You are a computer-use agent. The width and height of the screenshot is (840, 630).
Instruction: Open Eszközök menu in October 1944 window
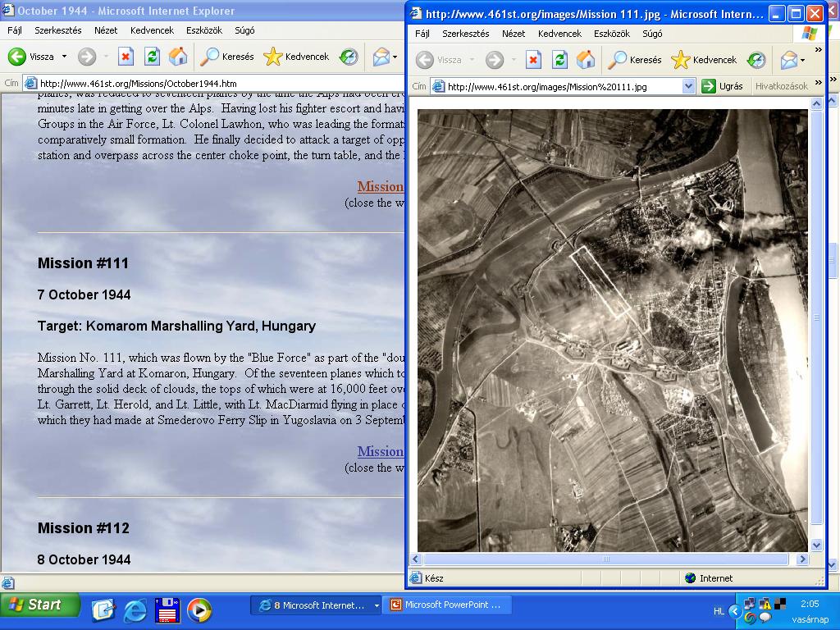tap(204, 30)
